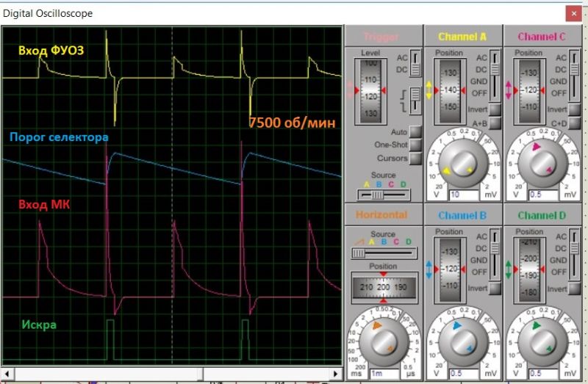
Task: Toggle Channel C Invert button
Action: click(x=575, y=109)
